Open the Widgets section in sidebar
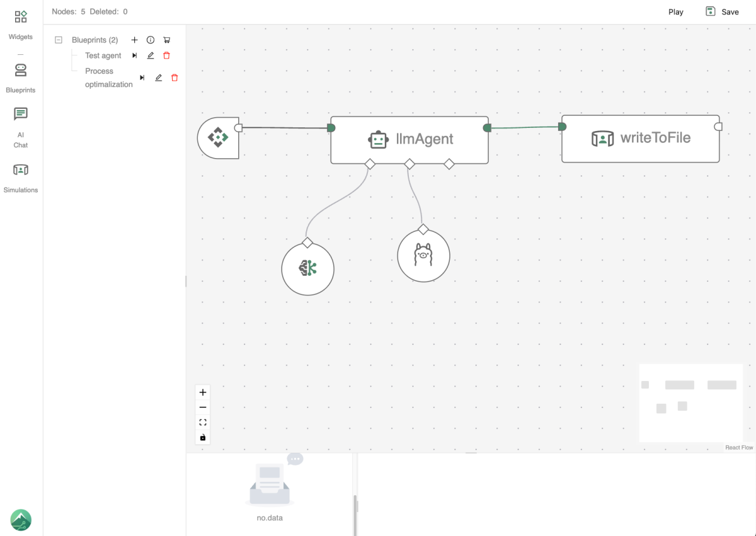 pyautogui.click(x=21, y=25)
